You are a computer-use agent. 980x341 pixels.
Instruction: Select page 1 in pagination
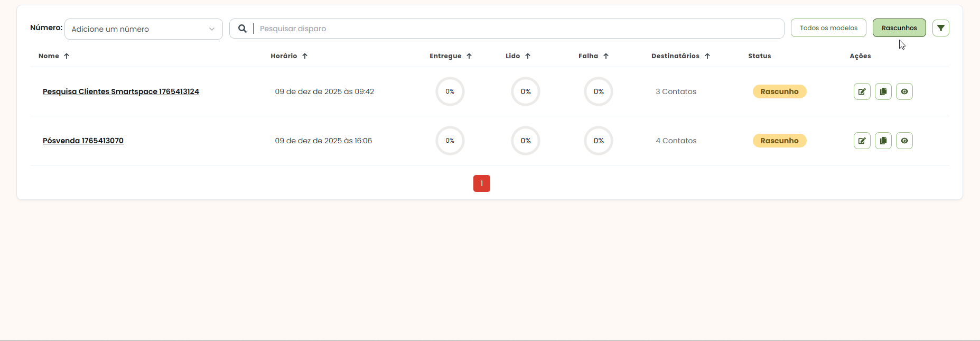pos(481,183)
